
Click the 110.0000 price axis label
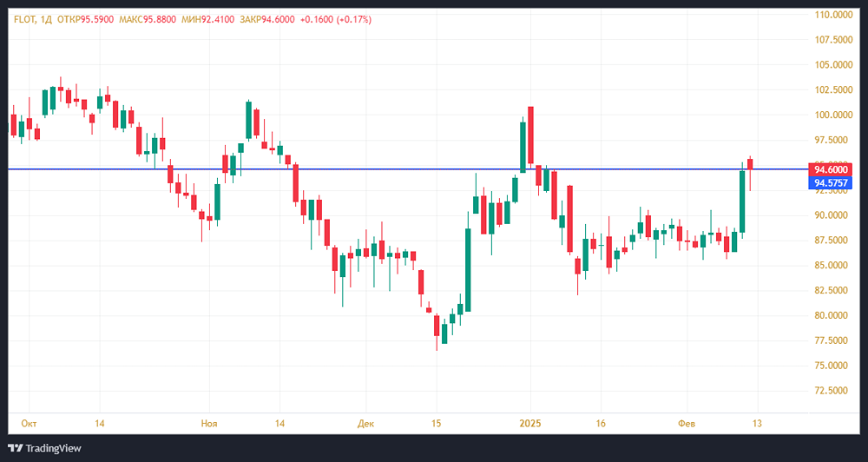tap(833, 15)
